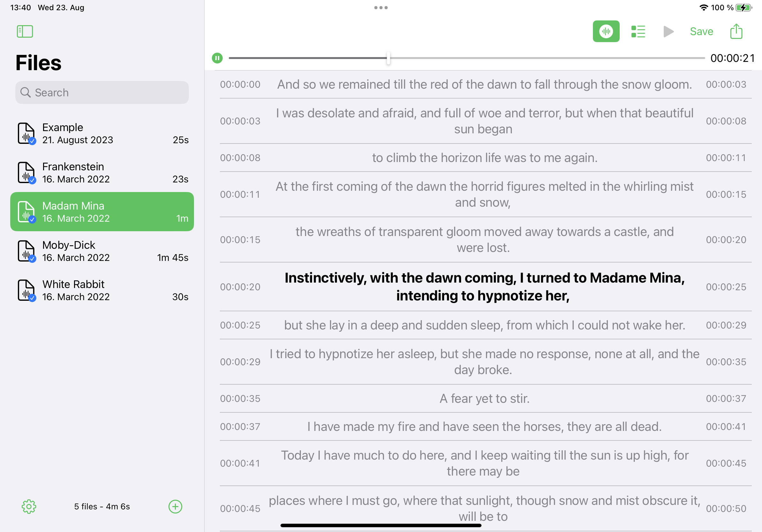Select line "And so we remained till the red"
762x532 pixels.
[485, 84]
